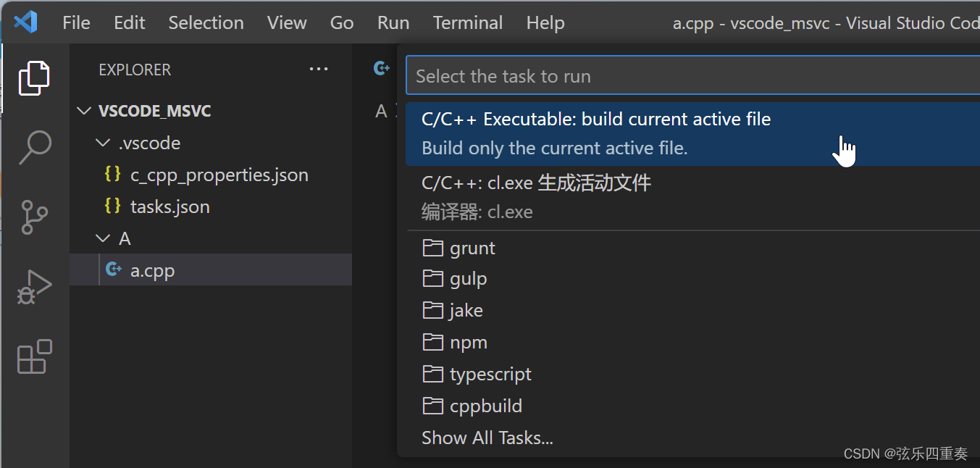Open the Search view icon

click(x=34, y=148)
